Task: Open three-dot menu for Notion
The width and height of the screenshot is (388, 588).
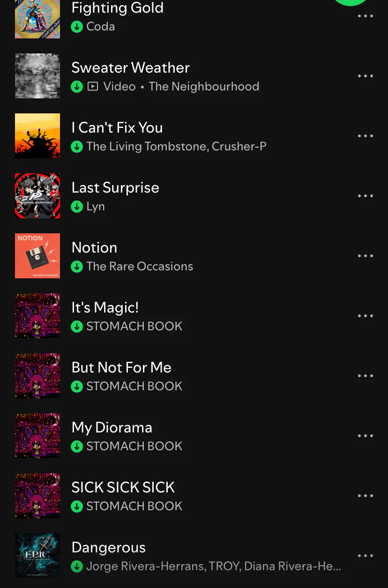Action: tap(366, 256)
